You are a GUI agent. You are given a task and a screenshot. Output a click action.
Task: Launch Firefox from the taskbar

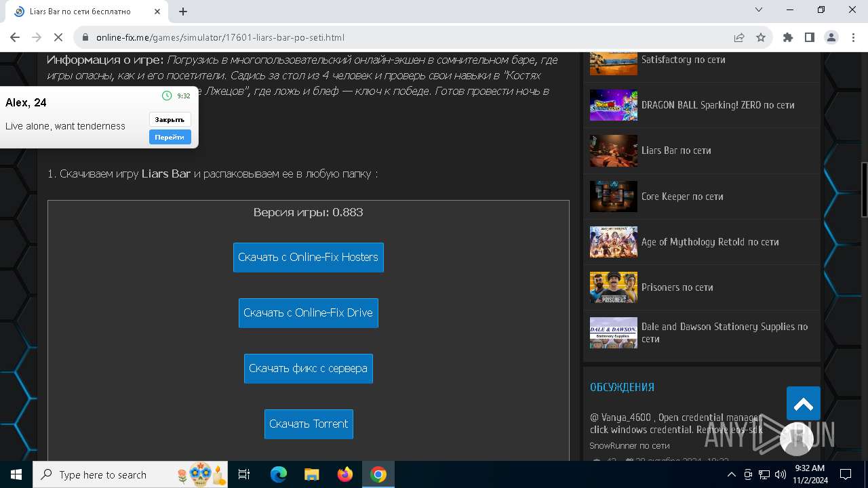pos(345,474)
